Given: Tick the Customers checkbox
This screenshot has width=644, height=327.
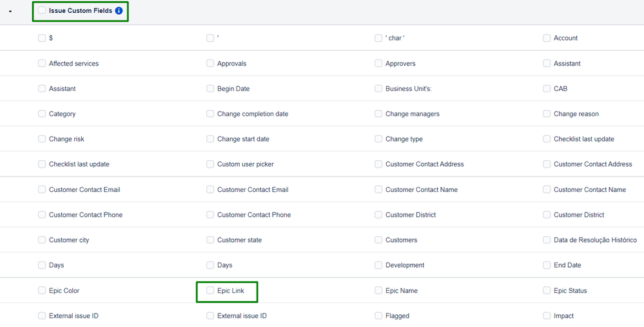Looking at the screenshot, I should [x=378, y=240].
